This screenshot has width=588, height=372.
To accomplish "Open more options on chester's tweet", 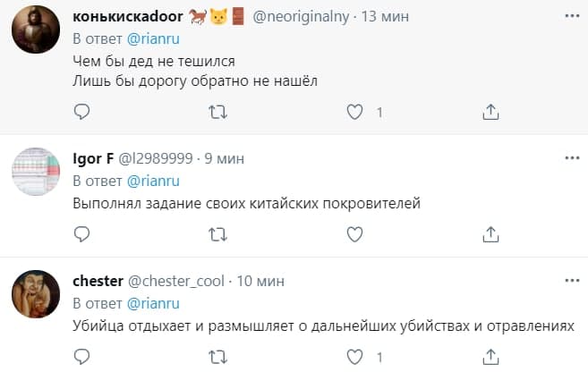I will (572, 280).
